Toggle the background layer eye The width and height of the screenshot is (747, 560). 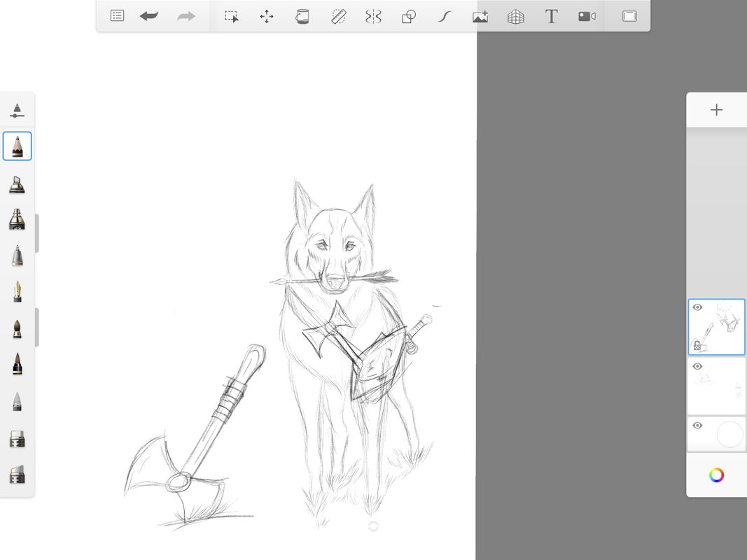(697, 425)
